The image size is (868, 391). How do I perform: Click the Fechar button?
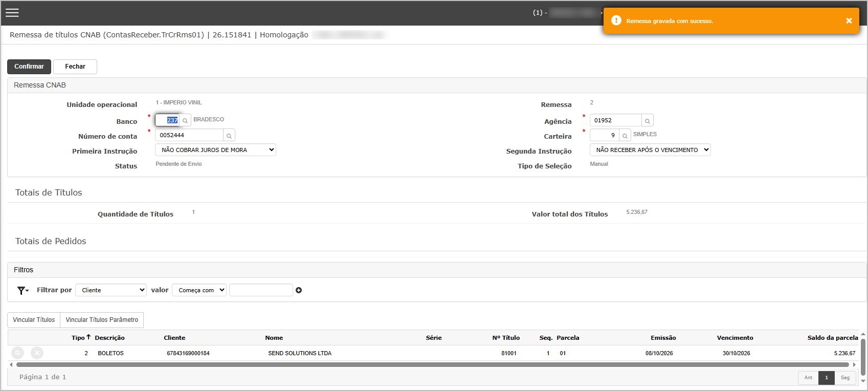75,67
